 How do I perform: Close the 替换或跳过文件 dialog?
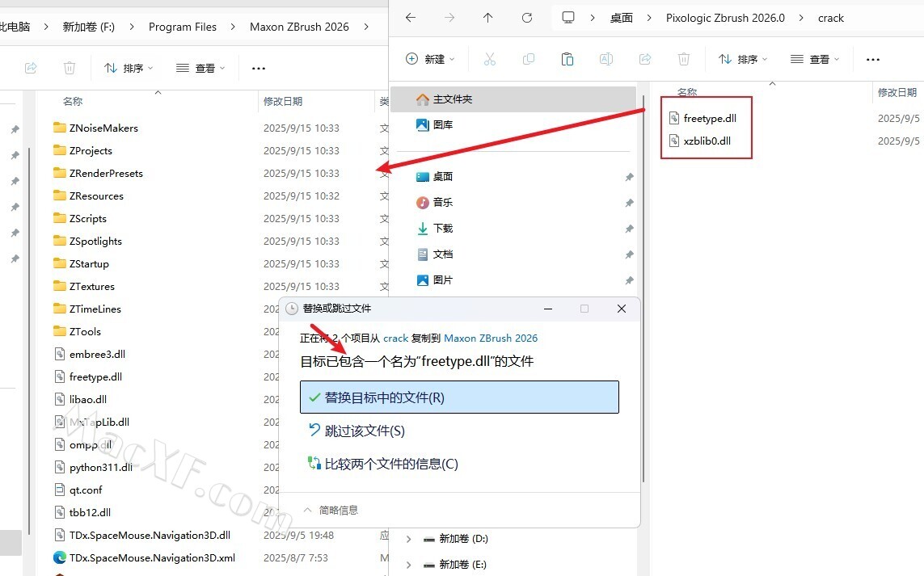(621, 309)
